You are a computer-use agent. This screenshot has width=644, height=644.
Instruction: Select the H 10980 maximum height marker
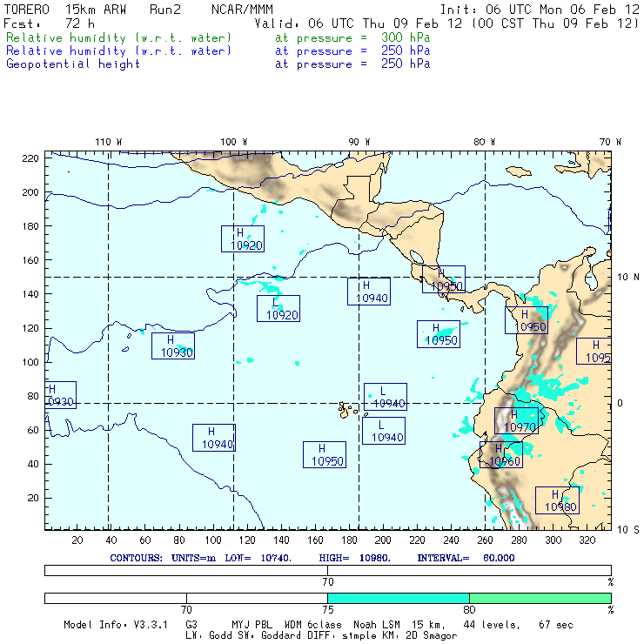(557, 500)
